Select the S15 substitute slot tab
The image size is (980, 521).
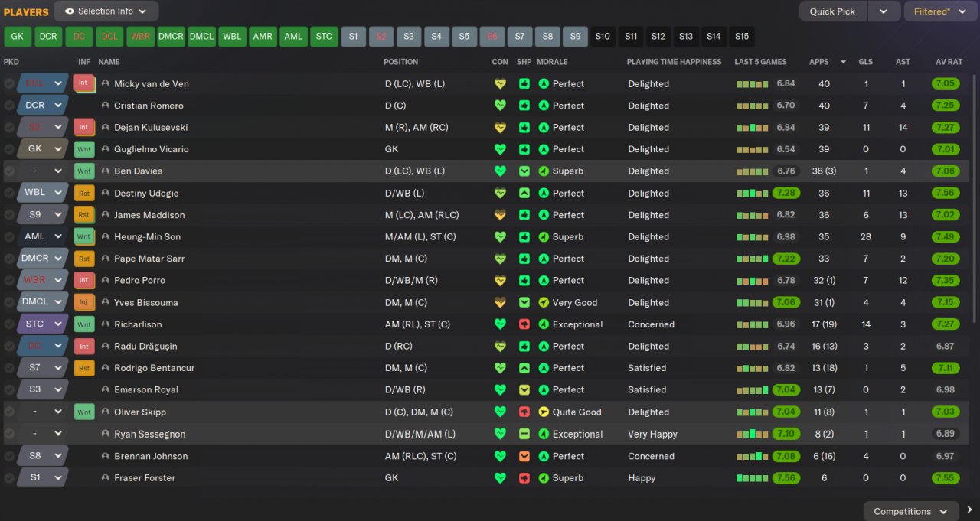(741, 36)
